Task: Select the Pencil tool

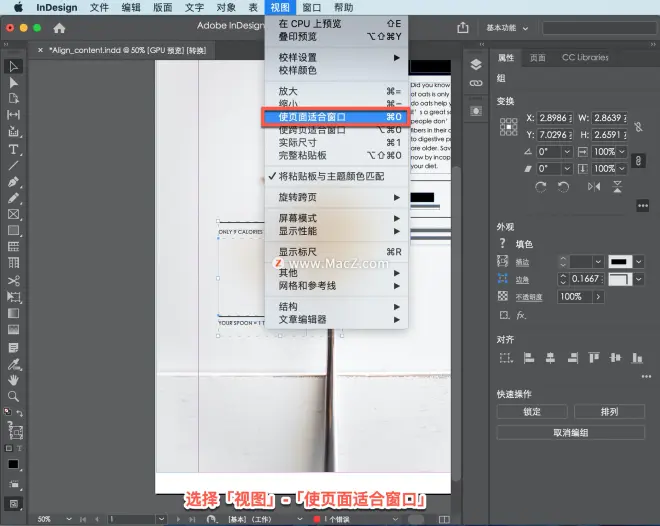Action: [13, 198]
